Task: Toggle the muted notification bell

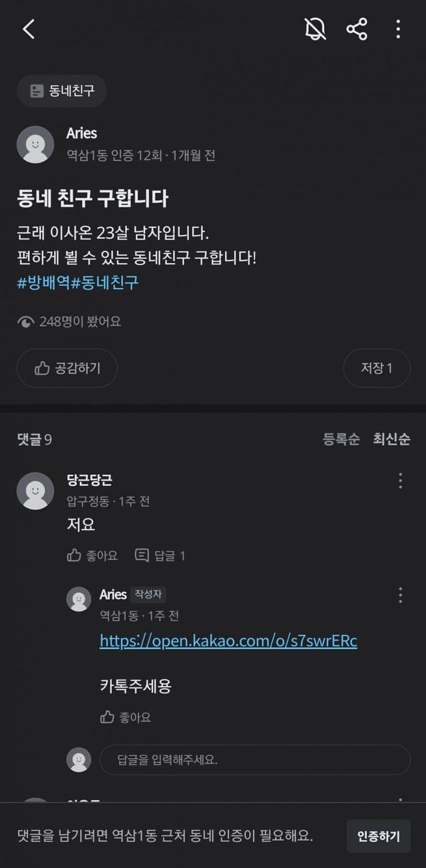Action: click(315, 29)
